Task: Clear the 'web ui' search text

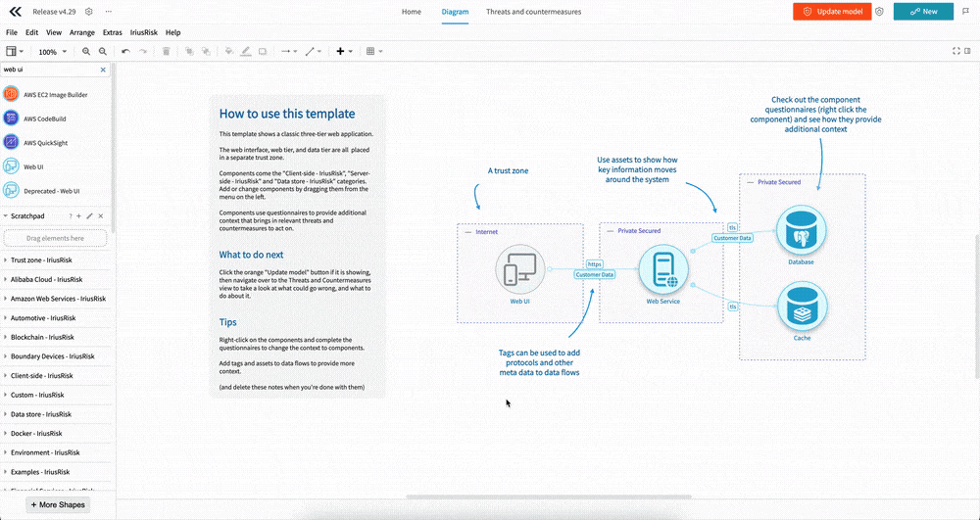Action: click(x=103, y=70)
